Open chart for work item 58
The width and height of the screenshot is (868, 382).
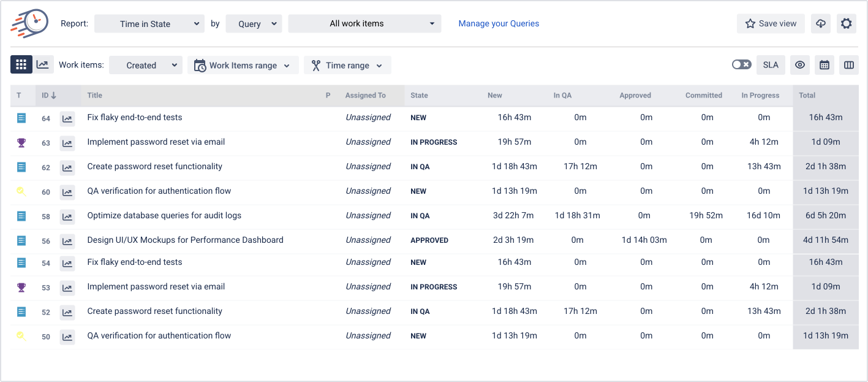click(67, 216)
